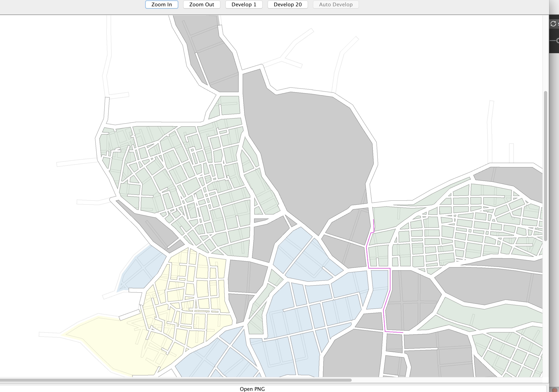Open PNG using the bottom bar button
This screenshot has width=559, height=392.
pos(252,389)
